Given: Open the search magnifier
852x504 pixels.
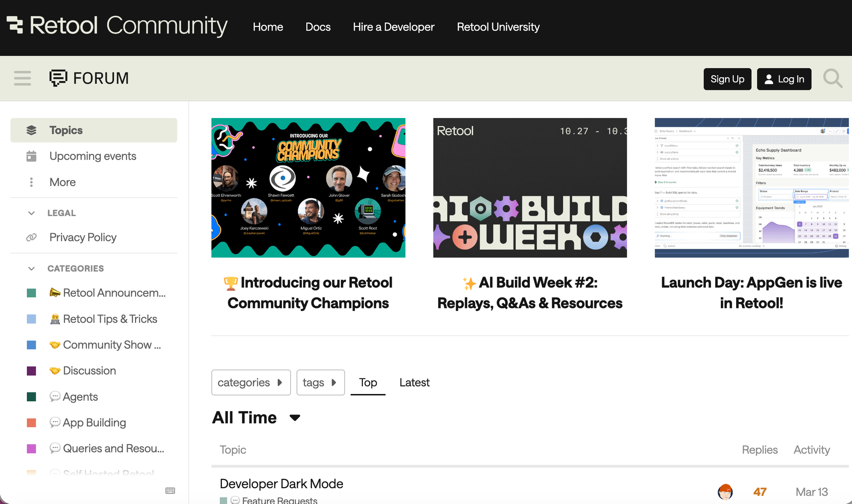Looking at the screenshot, I should click(832, 79).
